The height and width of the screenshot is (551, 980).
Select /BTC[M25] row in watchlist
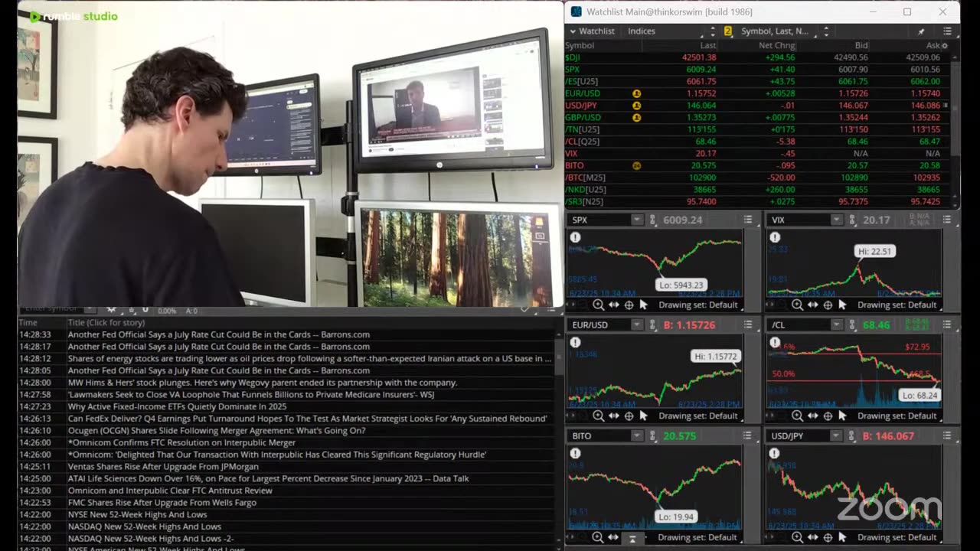(758, 178)
